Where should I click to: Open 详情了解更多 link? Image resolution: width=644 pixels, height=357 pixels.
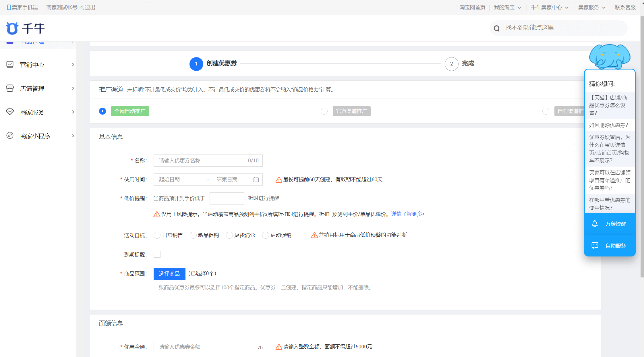click(x=408, y=214)
